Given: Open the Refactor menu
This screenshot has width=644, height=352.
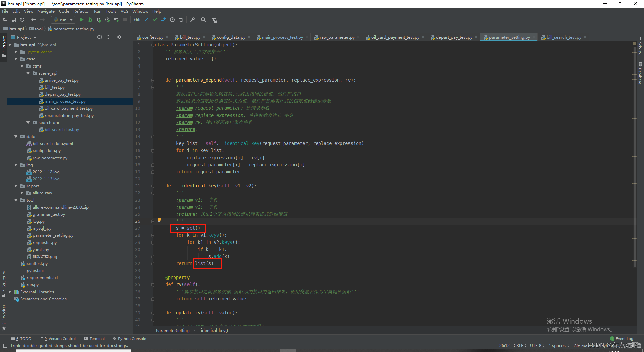Looking at the screenshot, I should pos(82,11).
